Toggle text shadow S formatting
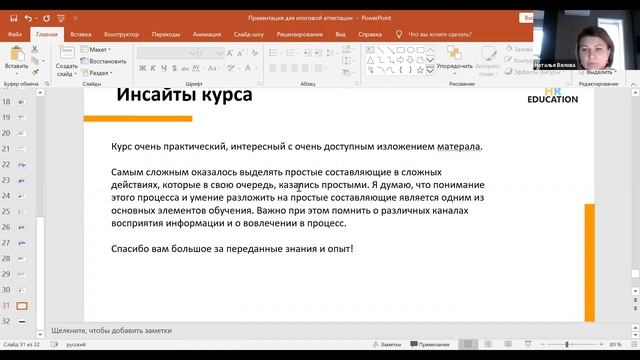640x360 pixels. [x=174, y=68]
